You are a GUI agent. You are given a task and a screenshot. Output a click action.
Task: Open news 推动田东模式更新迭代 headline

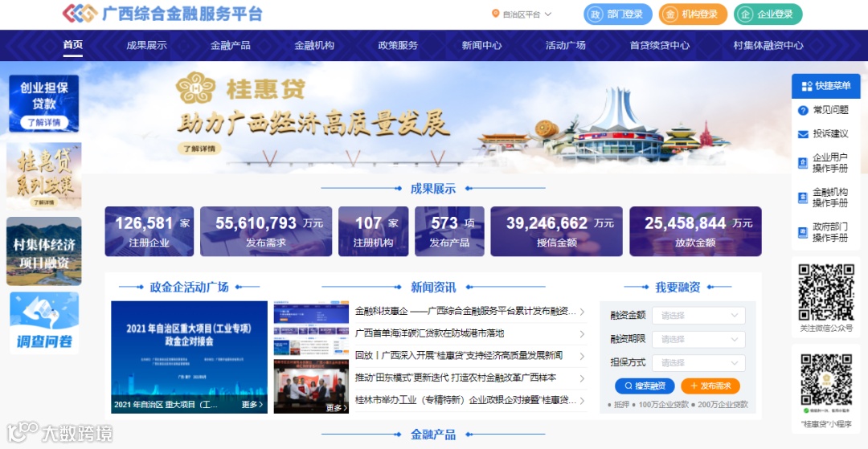coord(456,379)
